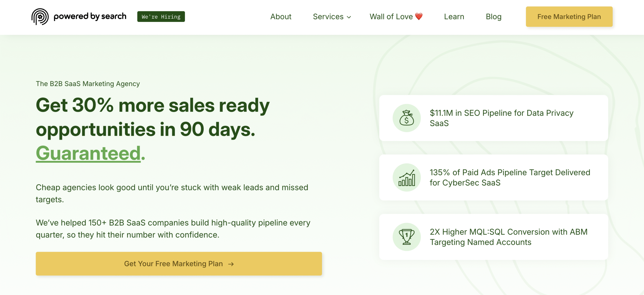Screen dimensions: 644x295
Task: Click Get Your Free Marketing Plan
Action: pyautogui.click(x=179, y=264)
